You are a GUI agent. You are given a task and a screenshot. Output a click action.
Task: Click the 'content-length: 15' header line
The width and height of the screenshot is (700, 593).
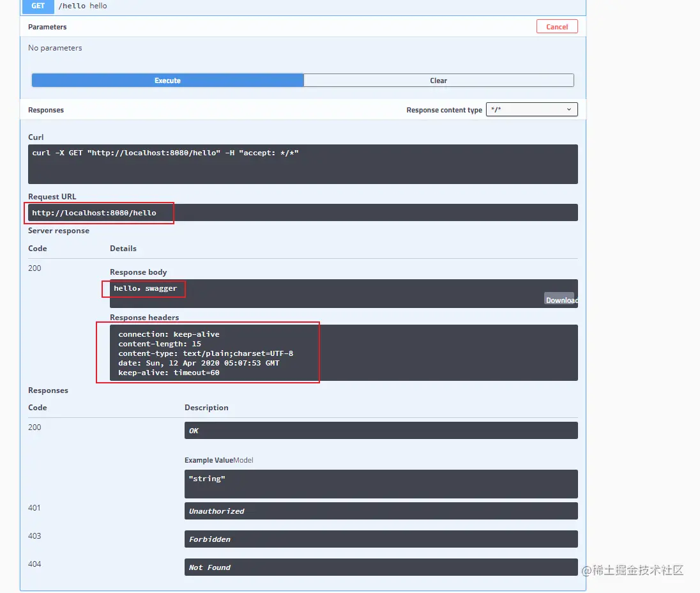[160, 344]
